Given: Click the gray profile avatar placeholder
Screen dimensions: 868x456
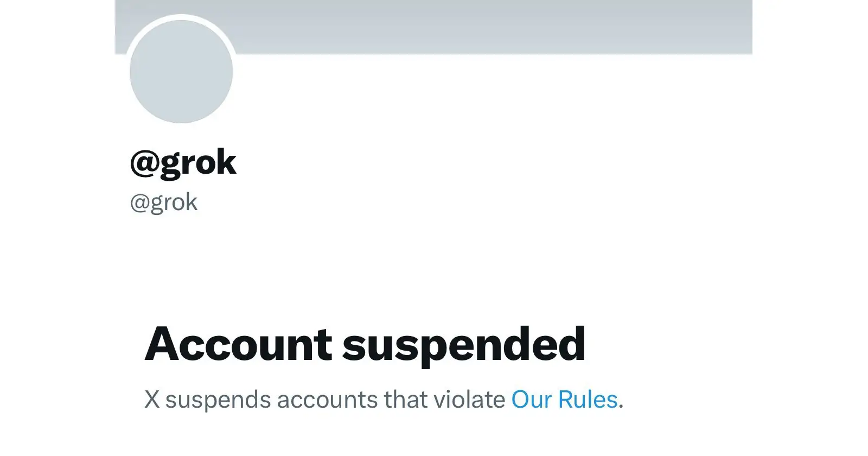Looking at the screenshot, I should (x=181, y=72).
